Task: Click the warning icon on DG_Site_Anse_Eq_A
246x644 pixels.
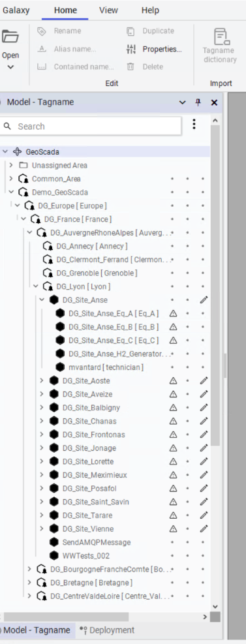Action: [x=173, y=314]
